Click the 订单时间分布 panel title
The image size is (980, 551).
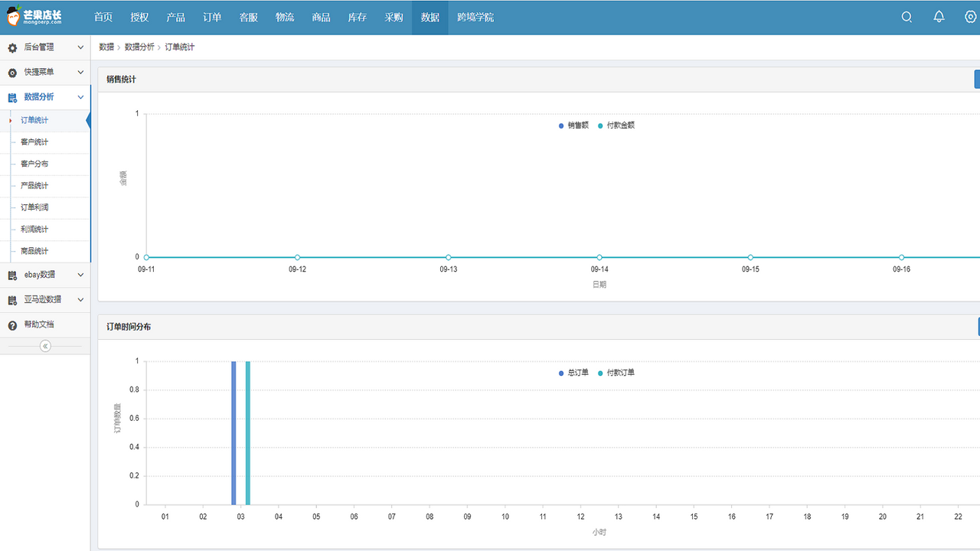[129, 327]
